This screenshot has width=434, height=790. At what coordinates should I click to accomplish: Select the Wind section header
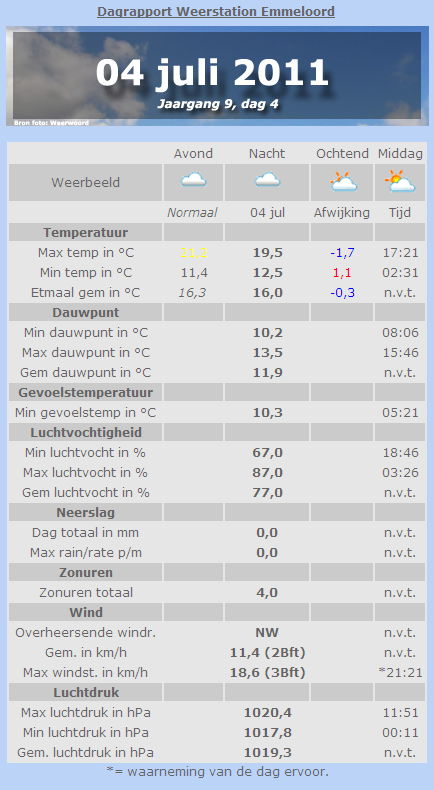[x=86, y=612]
